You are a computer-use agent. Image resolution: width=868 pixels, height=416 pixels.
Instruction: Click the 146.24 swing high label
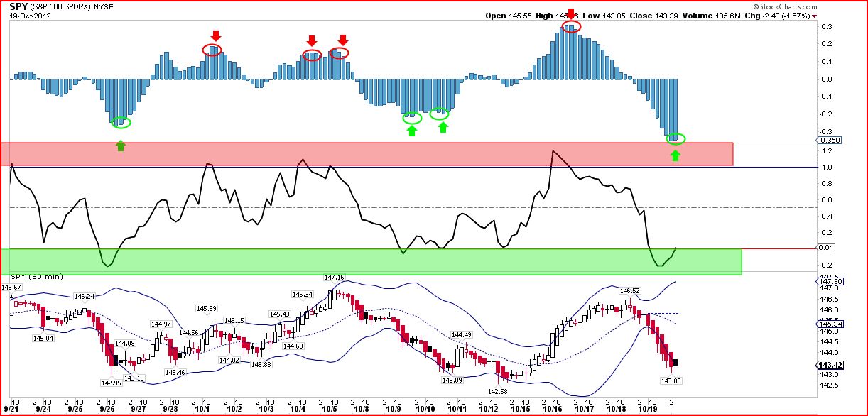pyautogui.click(x=85, y=296)
